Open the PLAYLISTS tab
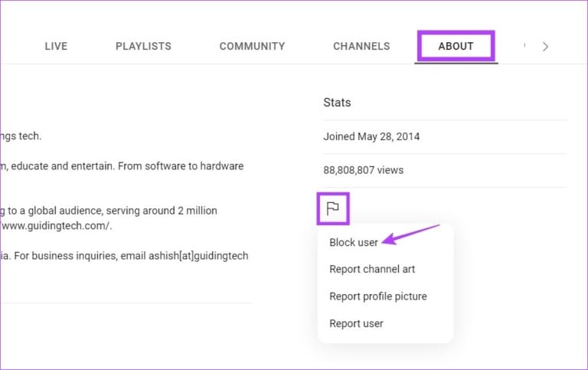 143,46
